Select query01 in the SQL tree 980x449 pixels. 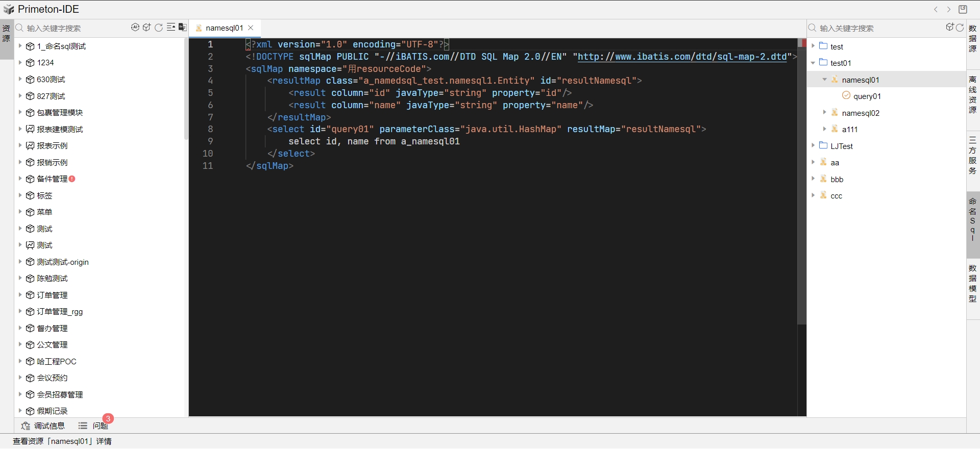point(867,96)
